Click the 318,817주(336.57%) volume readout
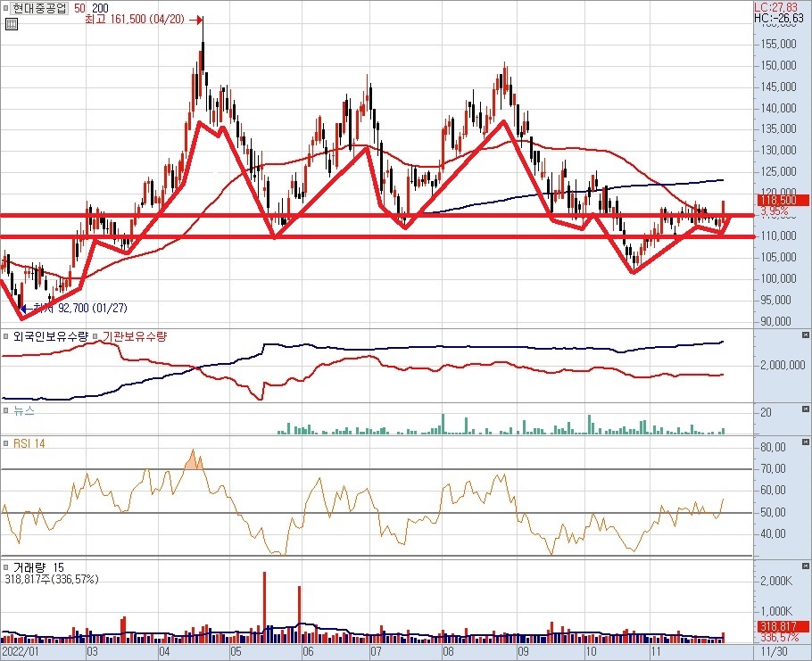Viewport: 812px width, 661px height. [52, 579]
